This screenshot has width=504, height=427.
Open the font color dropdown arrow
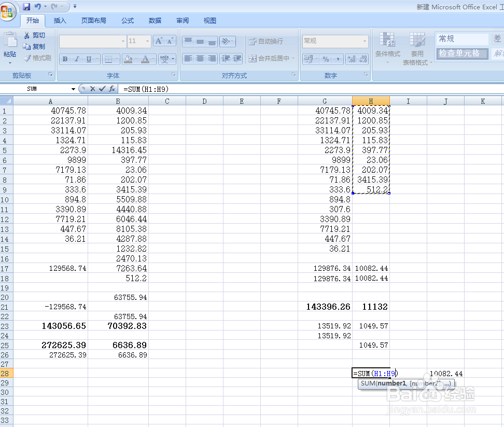(153, 59)
